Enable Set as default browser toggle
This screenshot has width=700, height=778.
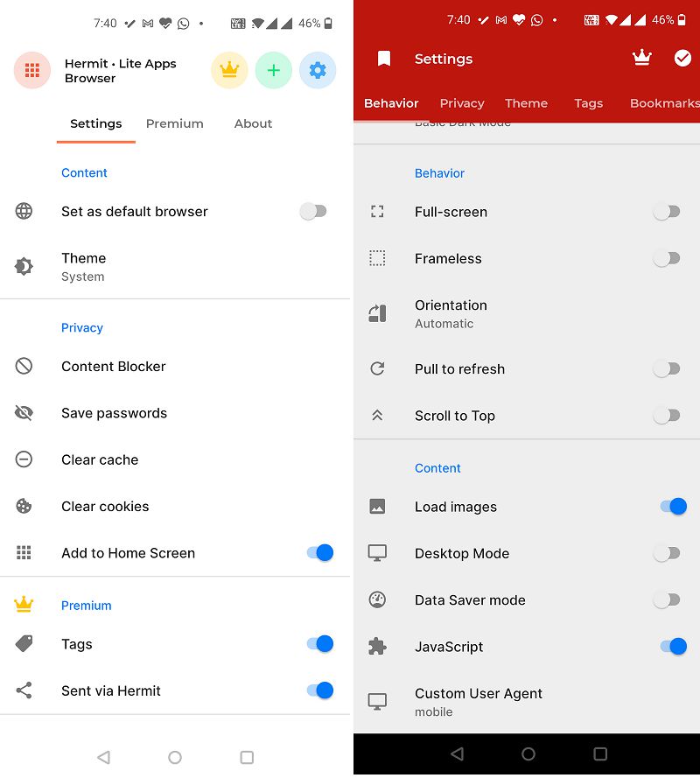(x=313, y=212)
